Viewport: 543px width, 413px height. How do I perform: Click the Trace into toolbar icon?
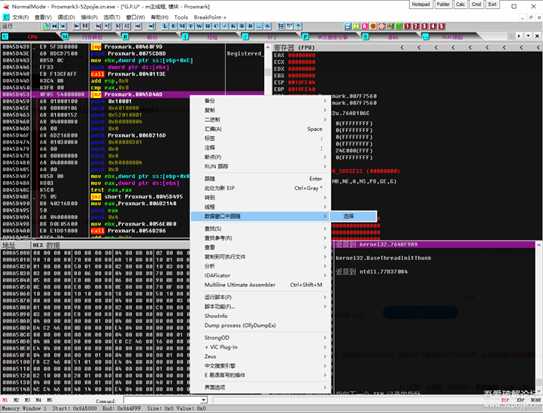pos(118,26)
